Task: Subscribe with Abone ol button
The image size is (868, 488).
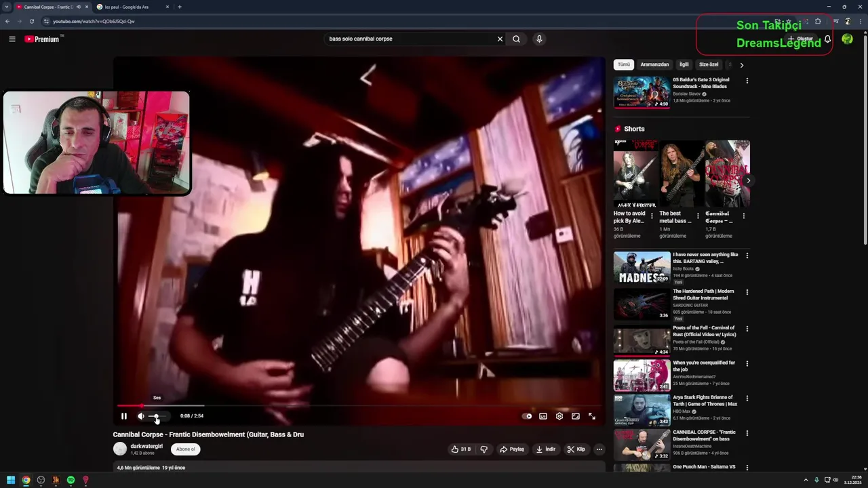Action: point(185,449)
